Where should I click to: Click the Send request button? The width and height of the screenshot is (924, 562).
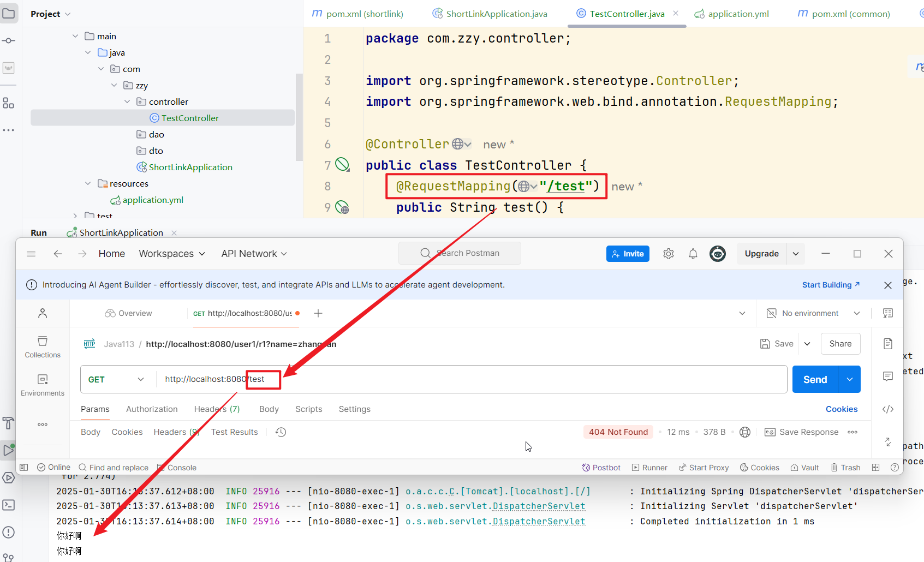click(x=815, y=379)
